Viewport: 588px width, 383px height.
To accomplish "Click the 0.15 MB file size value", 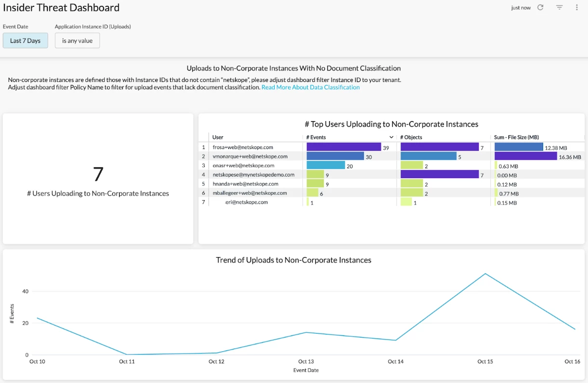I will point(507,203).
